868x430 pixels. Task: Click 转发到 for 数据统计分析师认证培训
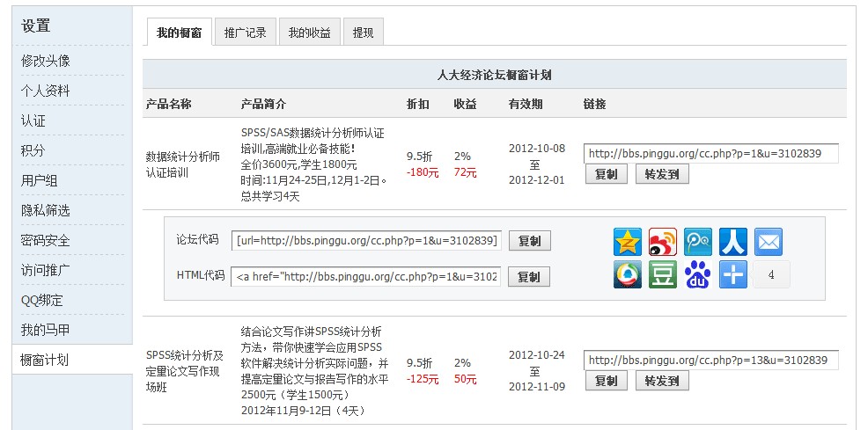(662, 174)
